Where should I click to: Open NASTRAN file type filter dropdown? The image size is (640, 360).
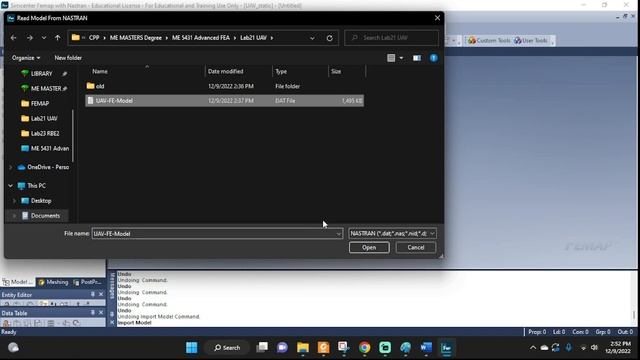point(392,234)
